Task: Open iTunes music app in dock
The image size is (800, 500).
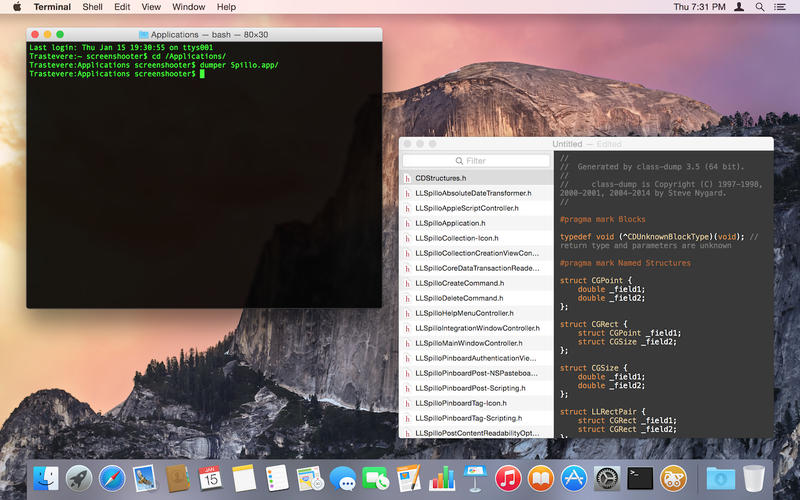Action: [507, 478]
